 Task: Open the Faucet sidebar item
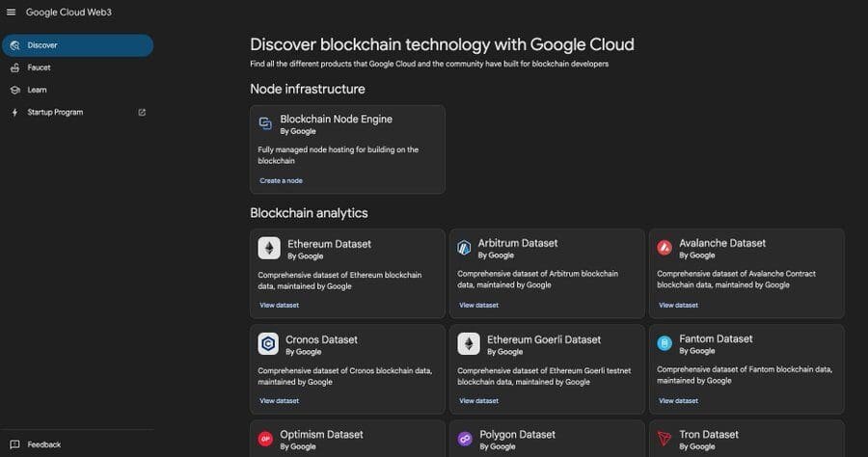[x=39, y=67]
